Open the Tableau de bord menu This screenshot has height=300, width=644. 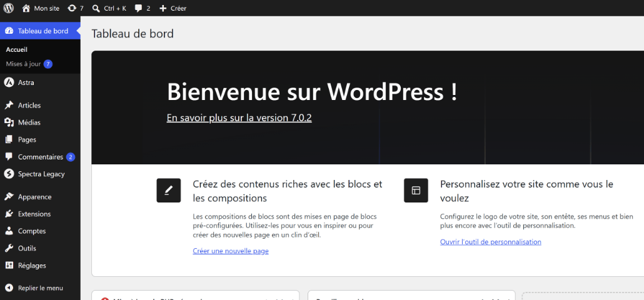[x=40, y=31]
